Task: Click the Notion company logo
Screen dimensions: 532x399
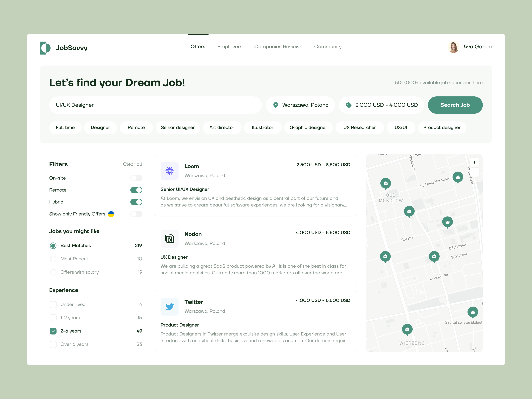Action: click(x=170, y=239)
